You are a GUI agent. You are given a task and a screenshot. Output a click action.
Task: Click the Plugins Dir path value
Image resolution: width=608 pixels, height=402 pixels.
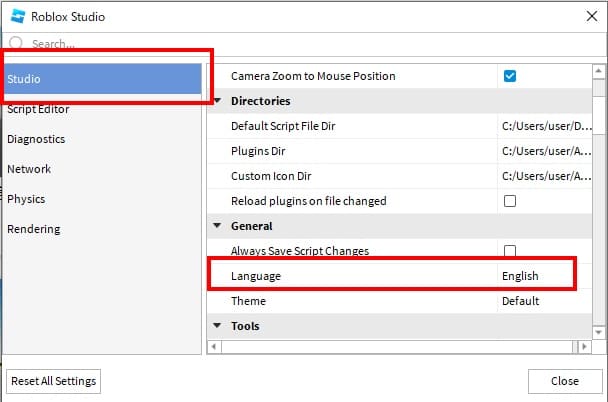[544, 151]
